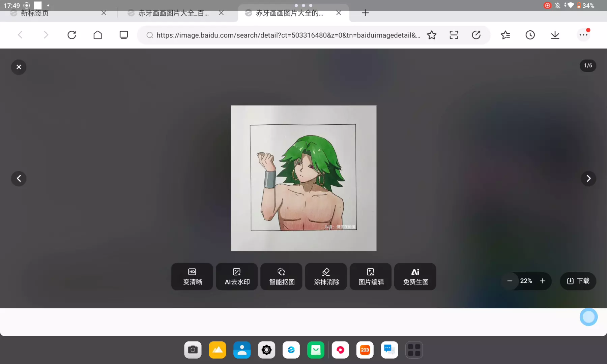Click the 变清晰 HD enhance tool
The width and height of the screenshot is (607, 364).
coord(192,277)
